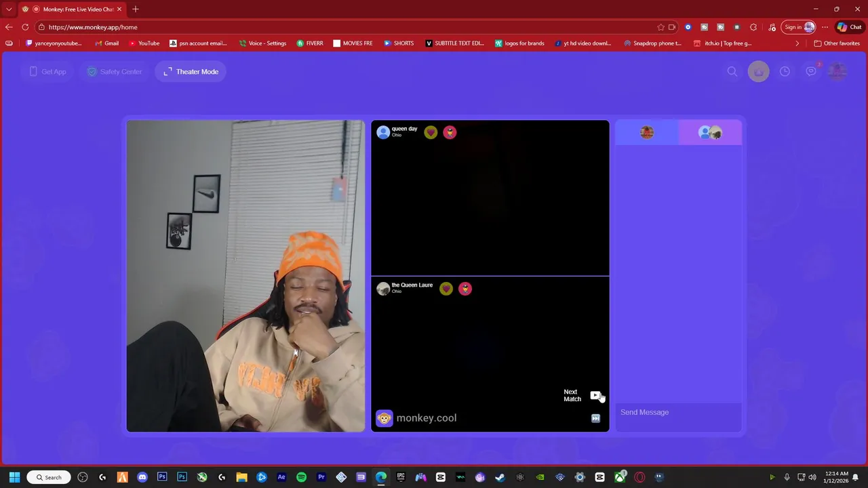Click the Queen Laure's report badge icon
This screenshot has height=488, width=868.
coord(465,289)
